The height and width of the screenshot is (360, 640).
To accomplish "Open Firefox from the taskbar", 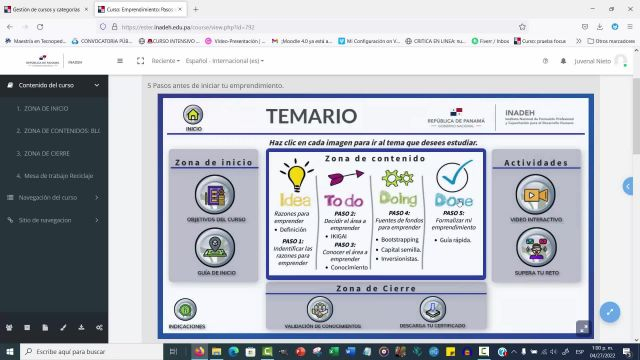I will (x=200, y=351).
